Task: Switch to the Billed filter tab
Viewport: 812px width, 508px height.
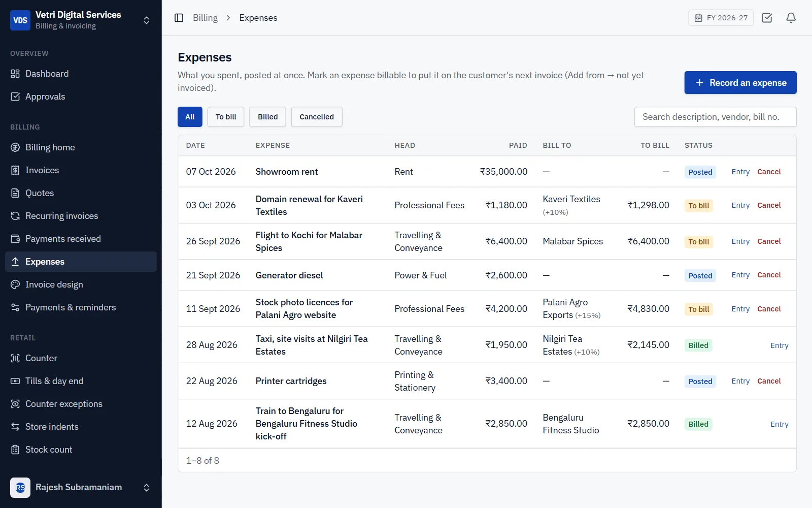Action: tap(267, 117)
